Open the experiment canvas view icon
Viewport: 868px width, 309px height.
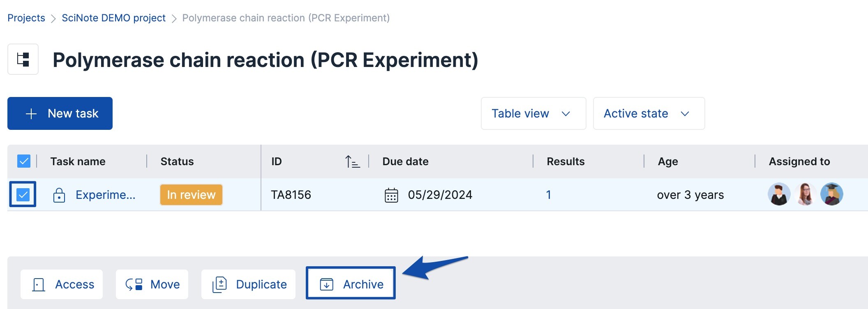pos(23,59)
